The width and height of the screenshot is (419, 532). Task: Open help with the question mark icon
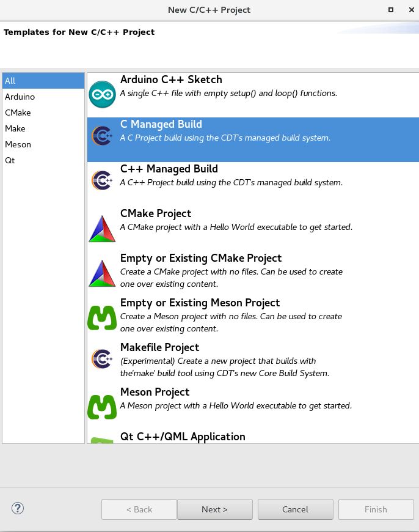18,508
